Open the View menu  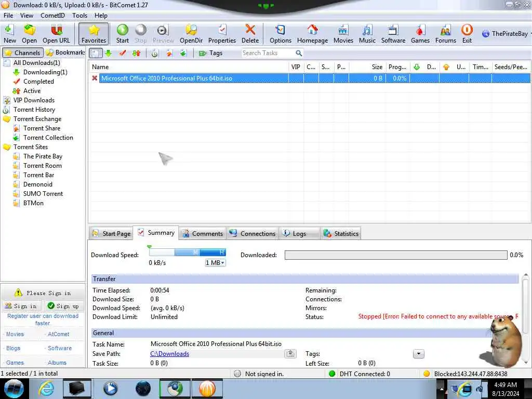26,16
